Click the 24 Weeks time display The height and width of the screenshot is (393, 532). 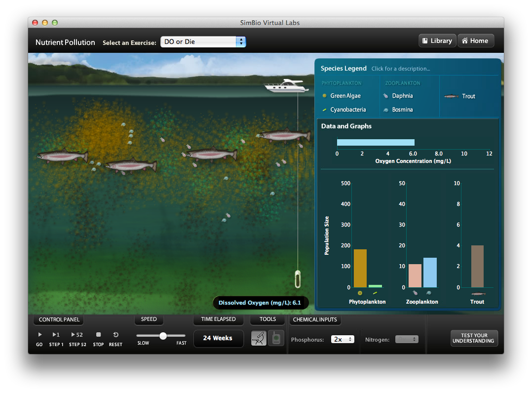click(x=218, y=338)
